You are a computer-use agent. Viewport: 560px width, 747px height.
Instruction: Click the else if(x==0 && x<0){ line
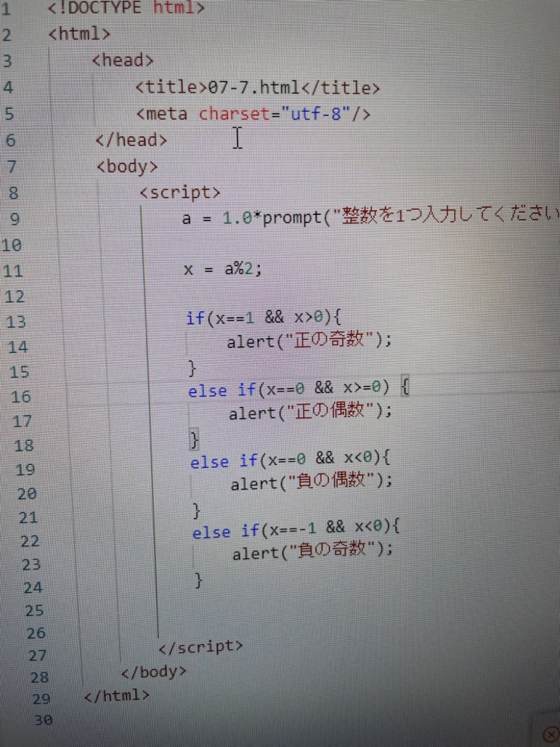point(290,460)
